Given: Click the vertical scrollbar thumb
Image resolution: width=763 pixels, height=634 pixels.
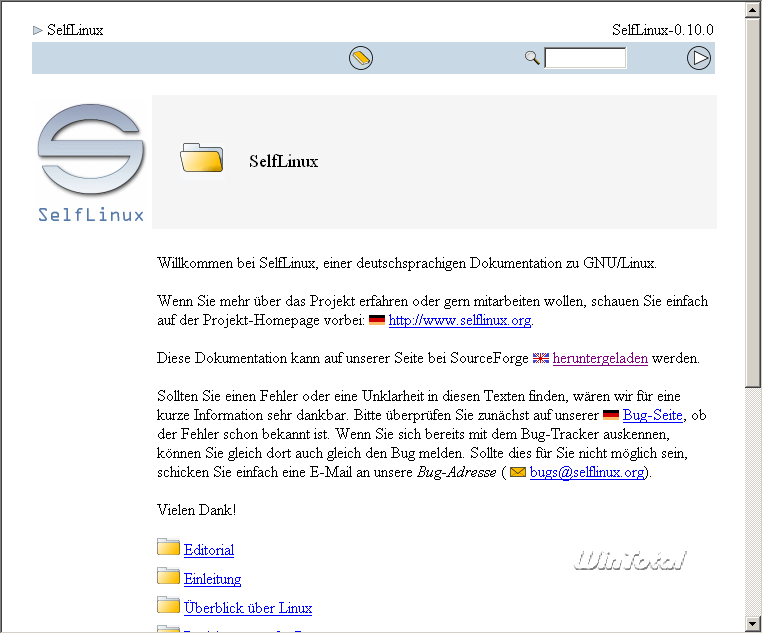Looking at the screenshot, I should click(x=752, y=203).
